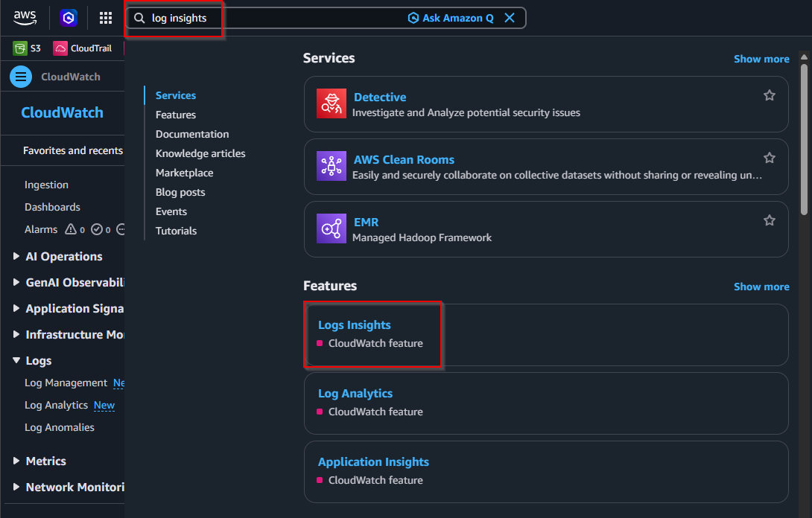Click the EMR service icon
The width and height of the screenshot is (812, 518).
332,228
